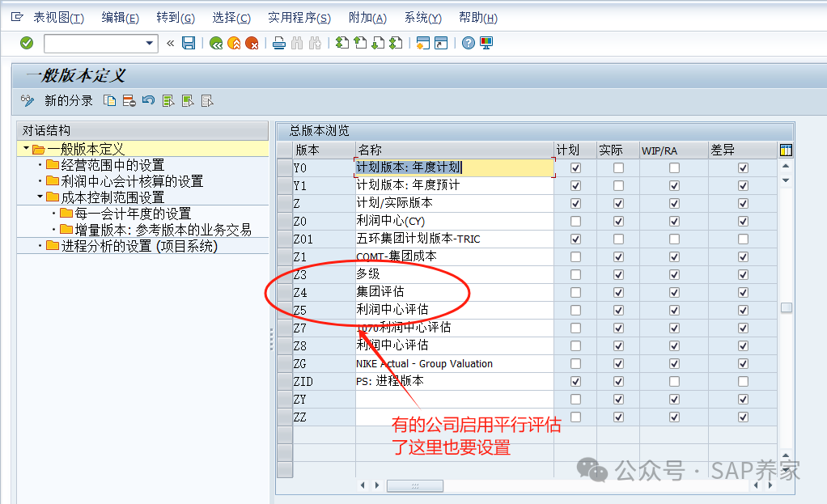Click the Save diskette icon
827x504 pixels.
189,43
